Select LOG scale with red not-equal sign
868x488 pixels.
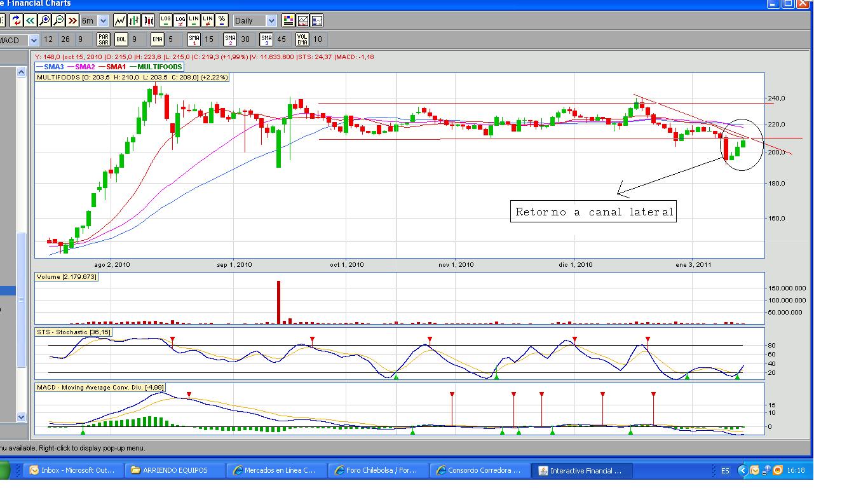point(180,20)
